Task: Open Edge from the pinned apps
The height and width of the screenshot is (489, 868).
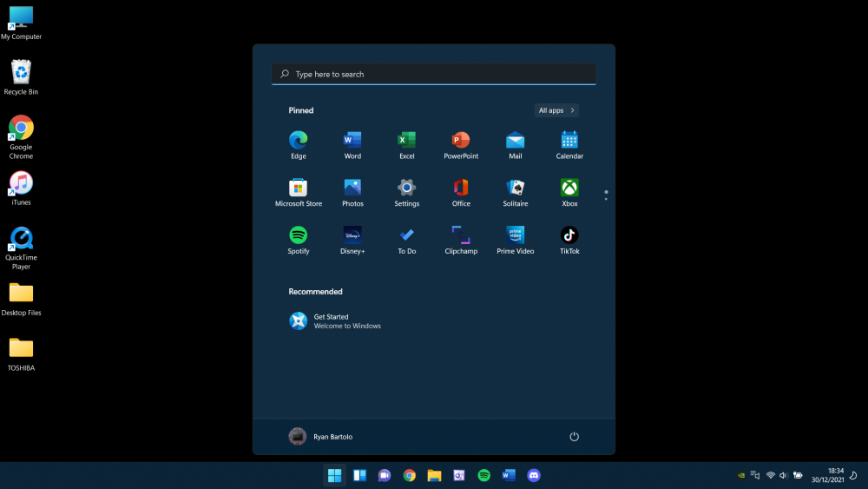Action: [x=298, y=145]
